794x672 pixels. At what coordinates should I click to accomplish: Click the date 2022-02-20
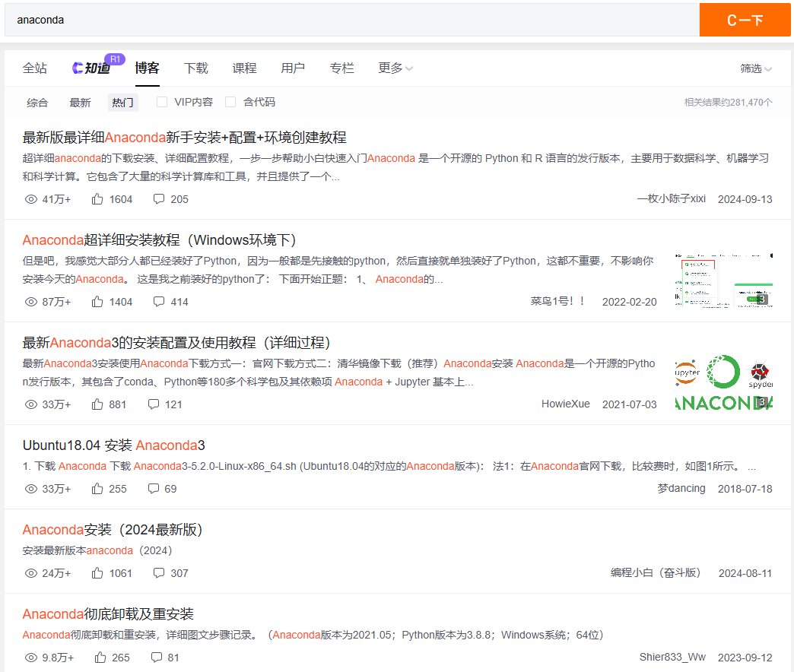pyautogui.click(x=630, y=302)
